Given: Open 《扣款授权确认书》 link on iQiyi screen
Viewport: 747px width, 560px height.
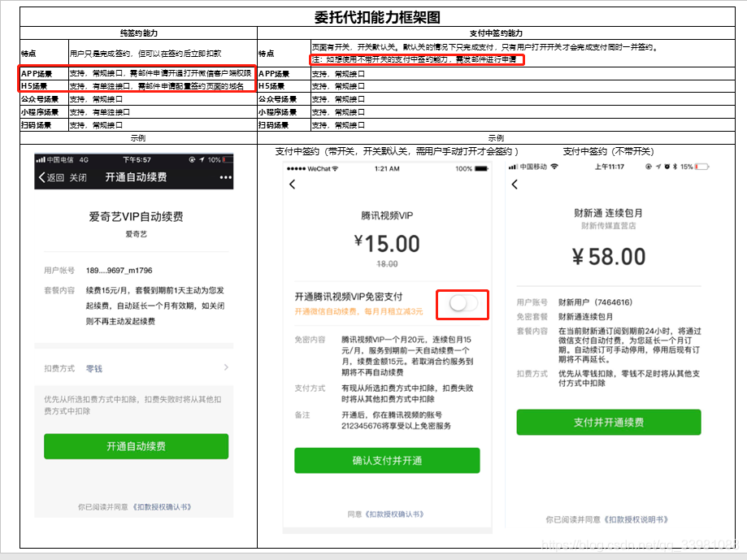Looking at the screenshot, I should (x=162, y=507).
